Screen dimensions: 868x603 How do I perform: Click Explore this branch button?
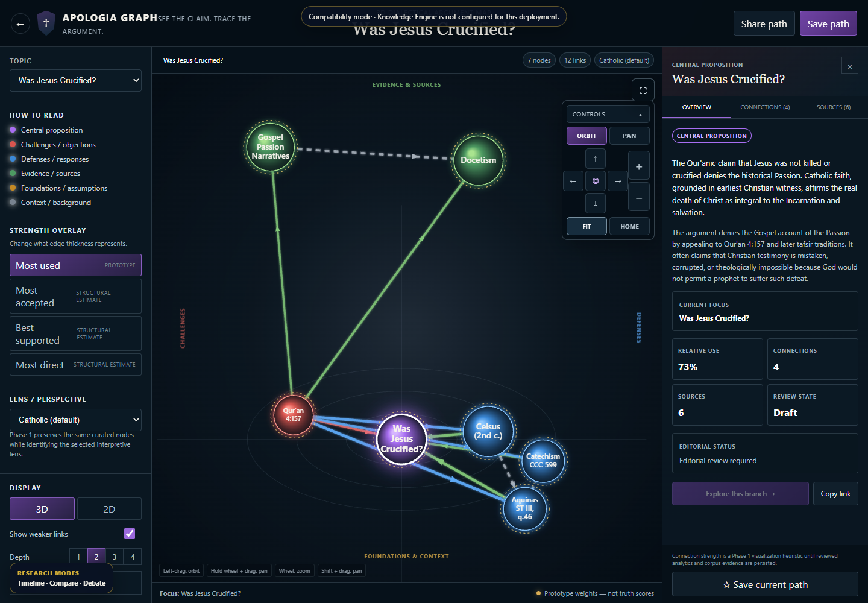click(x=740, y=494)
